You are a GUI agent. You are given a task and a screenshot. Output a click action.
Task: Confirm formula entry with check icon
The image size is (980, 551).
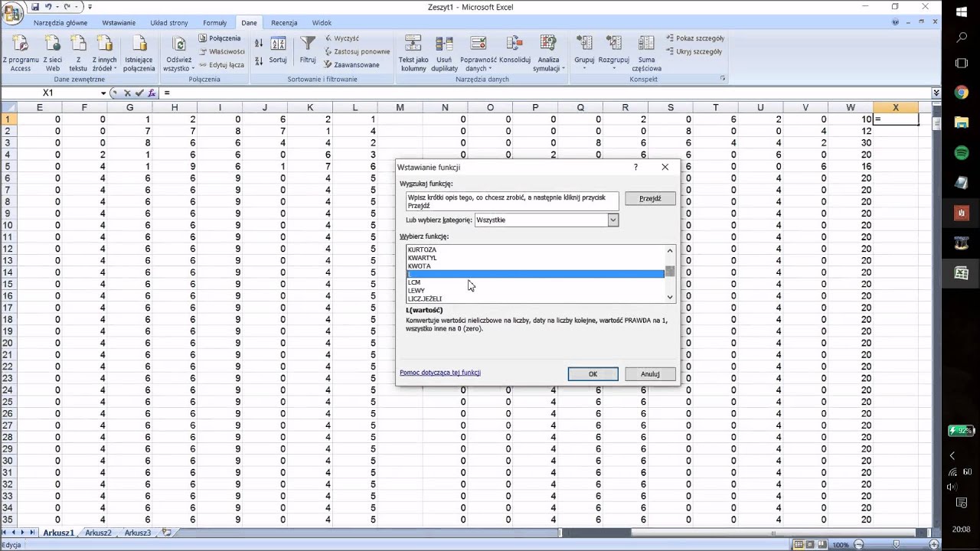(139, 93)
